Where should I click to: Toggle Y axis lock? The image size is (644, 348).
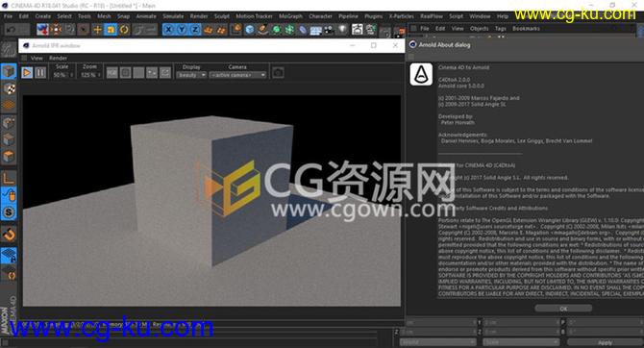pyautogui.click(x=182, y=29)
